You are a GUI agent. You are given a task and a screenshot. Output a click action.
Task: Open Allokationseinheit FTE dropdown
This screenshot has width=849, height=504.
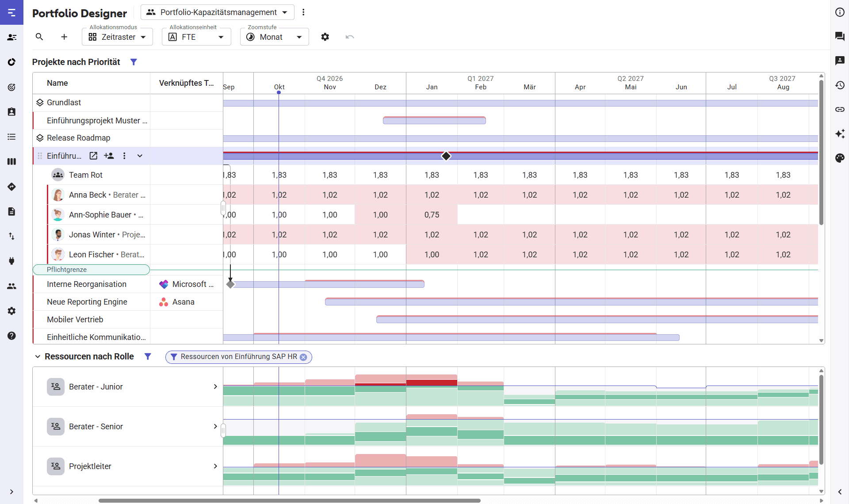coord(196,37)
